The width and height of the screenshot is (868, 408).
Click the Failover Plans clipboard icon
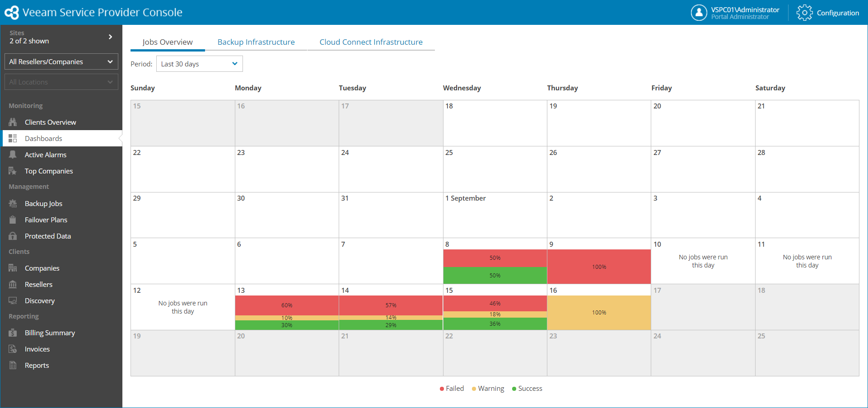[x=13, y=220]
